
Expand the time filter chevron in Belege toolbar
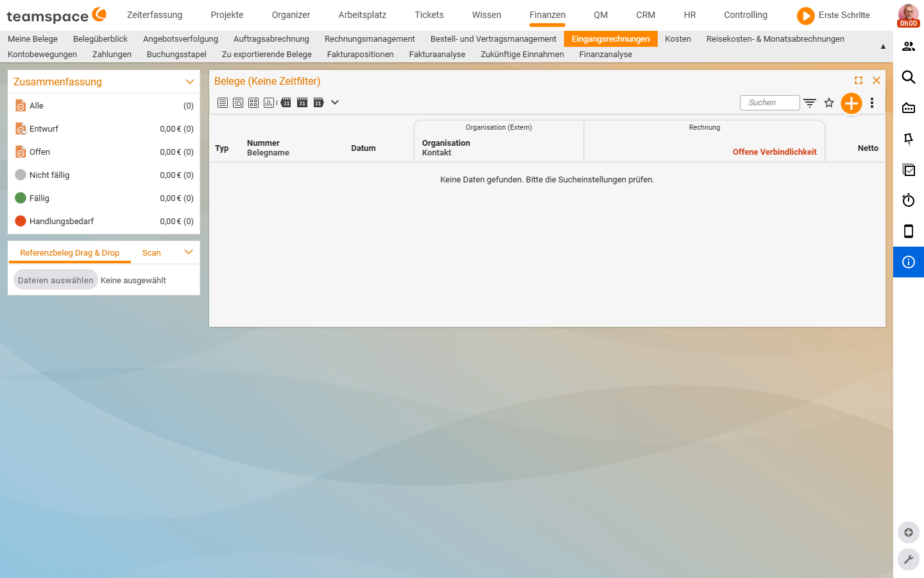coord(335,103)
